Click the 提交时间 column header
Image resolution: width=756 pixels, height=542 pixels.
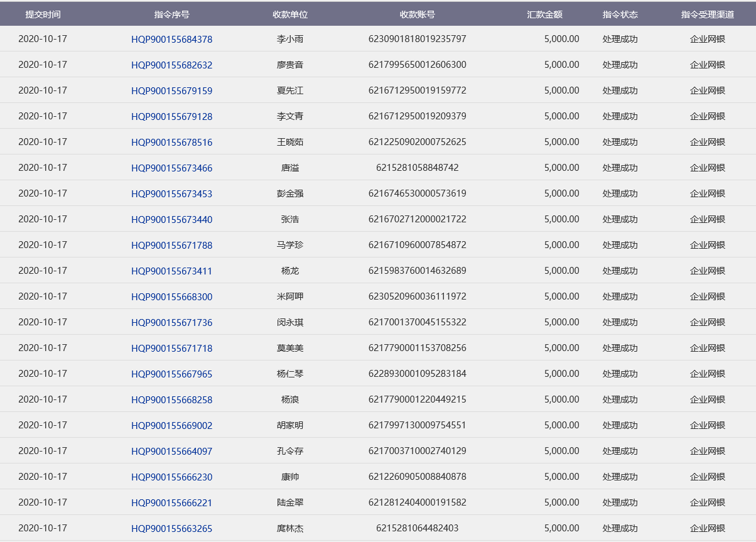43,14
